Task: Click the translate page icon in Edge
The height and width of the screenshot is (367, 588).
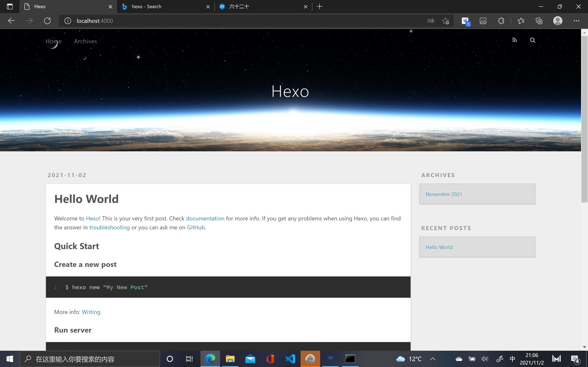Action: (431, 21)
